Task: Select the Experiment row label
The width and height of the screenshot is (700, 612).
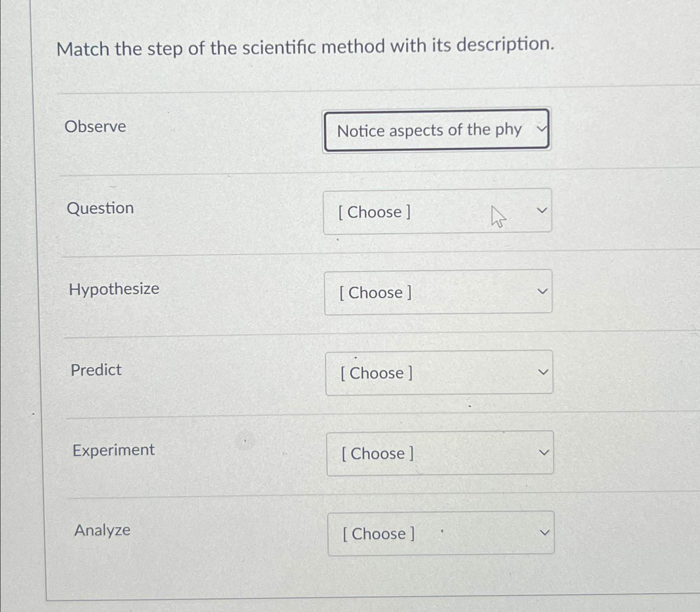Action: pyautogui.click(x=113, y=450)
